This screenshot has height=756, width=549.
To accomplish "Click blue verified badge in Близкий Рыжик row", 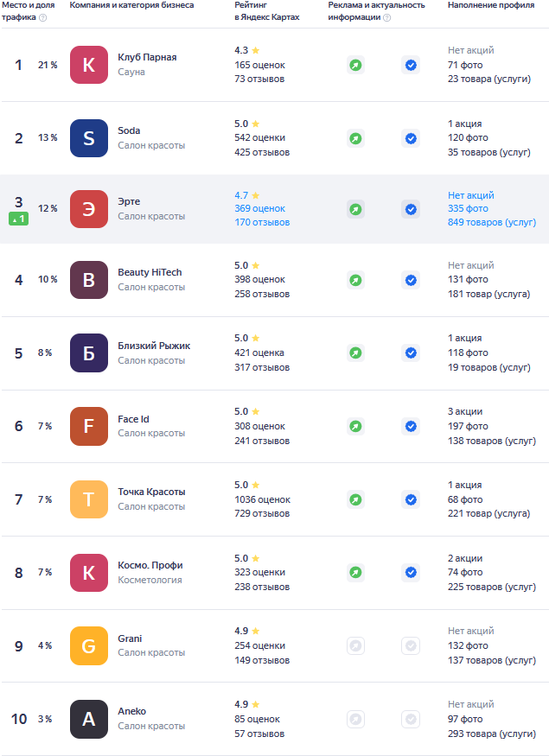I will coord(411,353).
